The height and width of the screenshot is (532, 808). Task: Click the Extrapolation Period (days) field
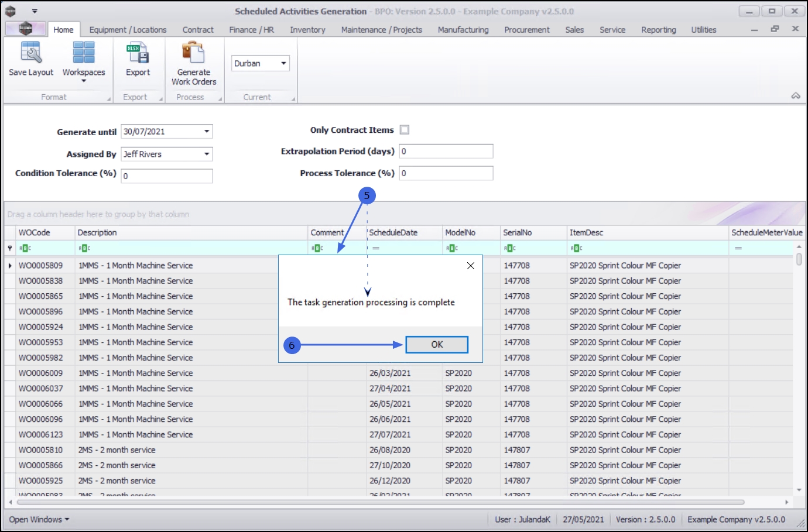pyautogui.click(x=446, y=152)
